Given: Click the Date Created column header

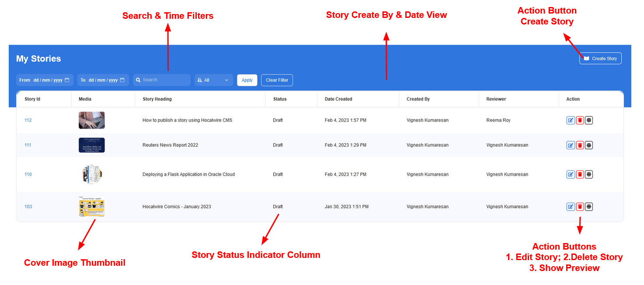Looking at the screenshot, I should tap(338, 99).
